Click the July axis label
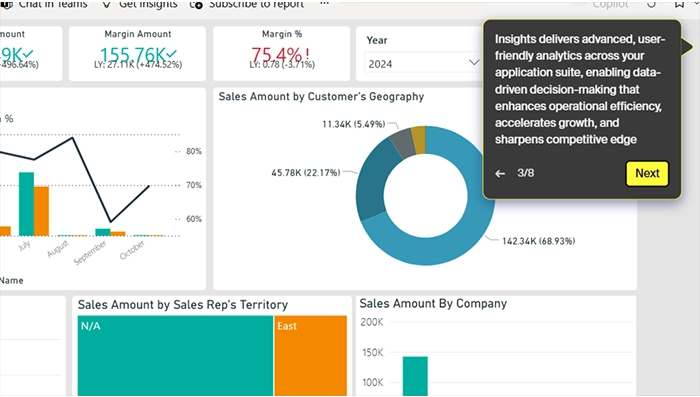 [x=25, y=245]
